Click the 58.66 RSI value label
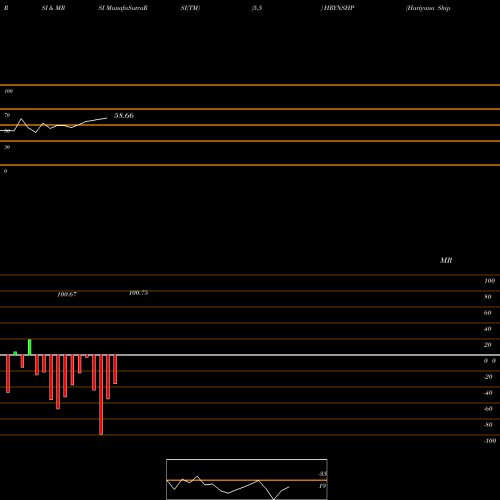The height and width of the screenshot is (500, 500). [124, 116]
